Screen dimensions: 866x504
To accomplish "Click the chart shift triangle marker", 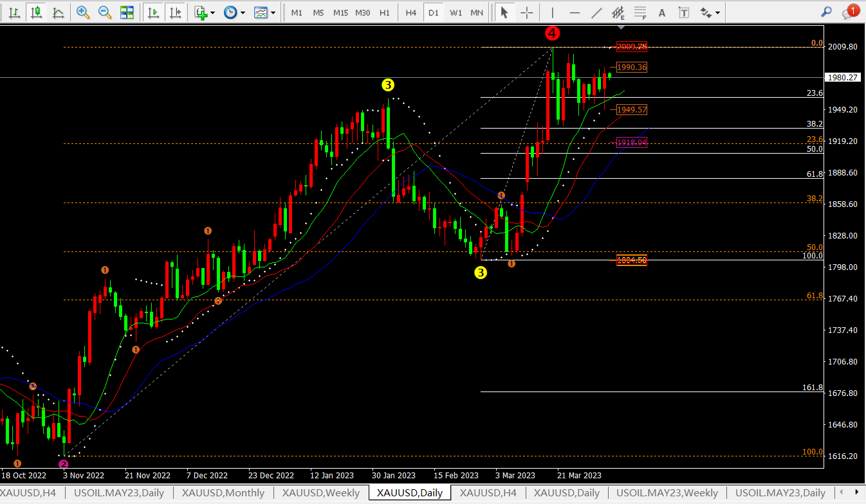I will click(x=621, y=28).
